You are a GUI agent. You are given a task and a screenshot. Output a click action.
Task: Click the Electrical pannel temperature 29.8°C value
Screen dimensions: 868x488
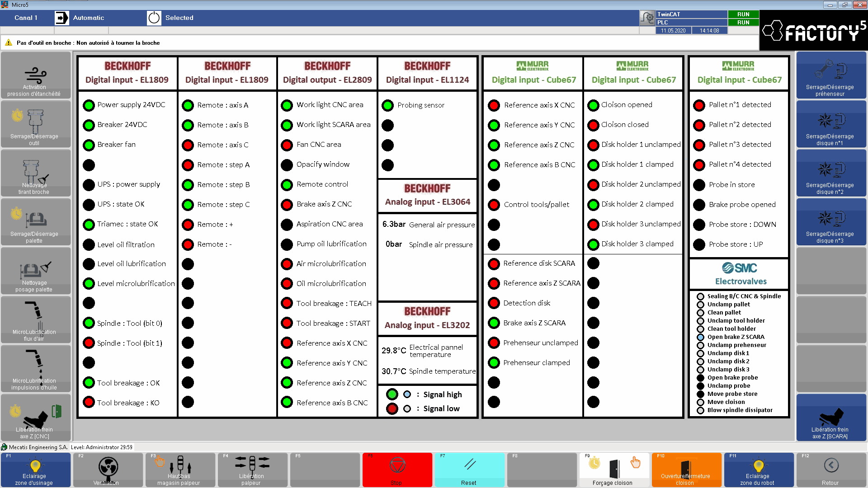tap(394, 351)
